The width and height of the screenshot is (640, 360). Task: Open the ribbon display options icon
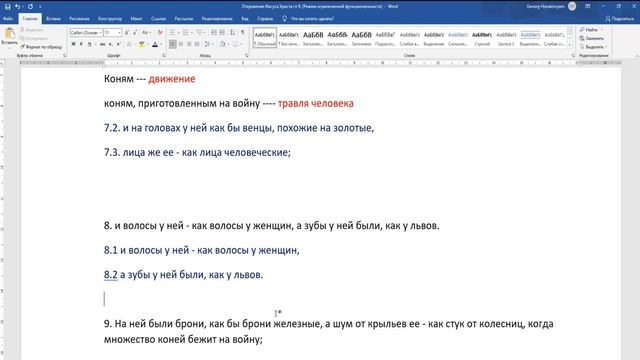(588, 7)
